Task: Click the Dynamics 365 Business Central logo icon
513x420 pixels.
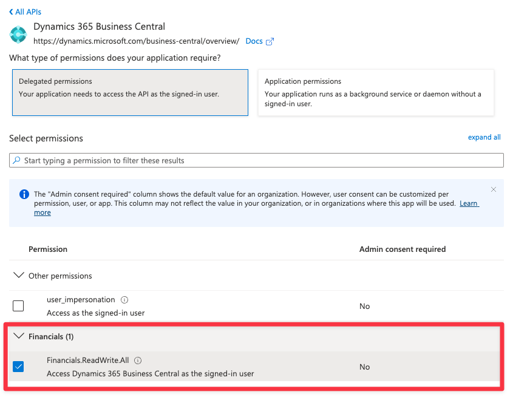Action: (19, 35)
